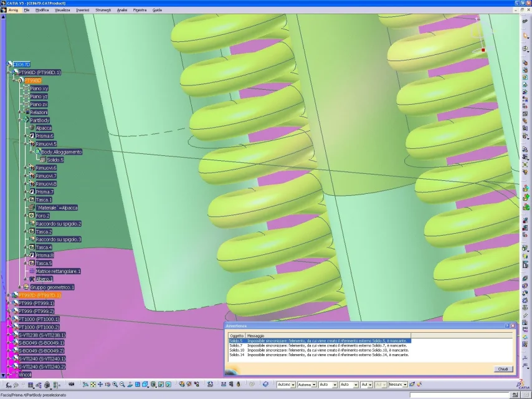Image resolution: width=532 pixels, height=399 pixels.
Task: Select the Pan view tool
Action: [100, 385]
